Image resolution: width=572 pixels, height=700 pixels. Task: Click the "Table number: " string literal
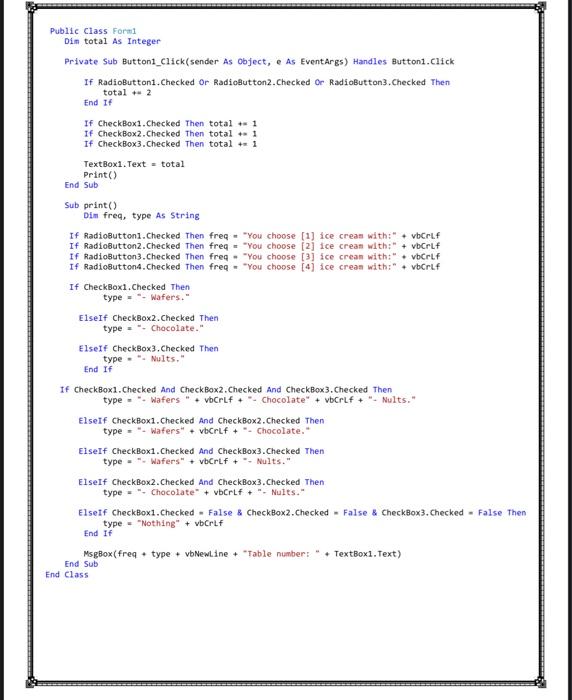coord(281,554)
